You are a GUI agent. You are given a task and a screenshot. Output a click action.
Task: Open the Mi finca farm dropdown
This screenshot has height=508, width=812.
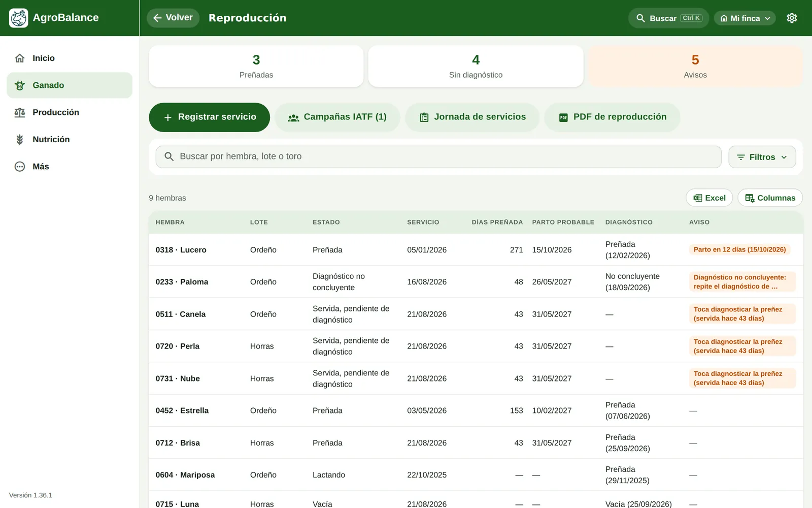click(x=745, y=18)
